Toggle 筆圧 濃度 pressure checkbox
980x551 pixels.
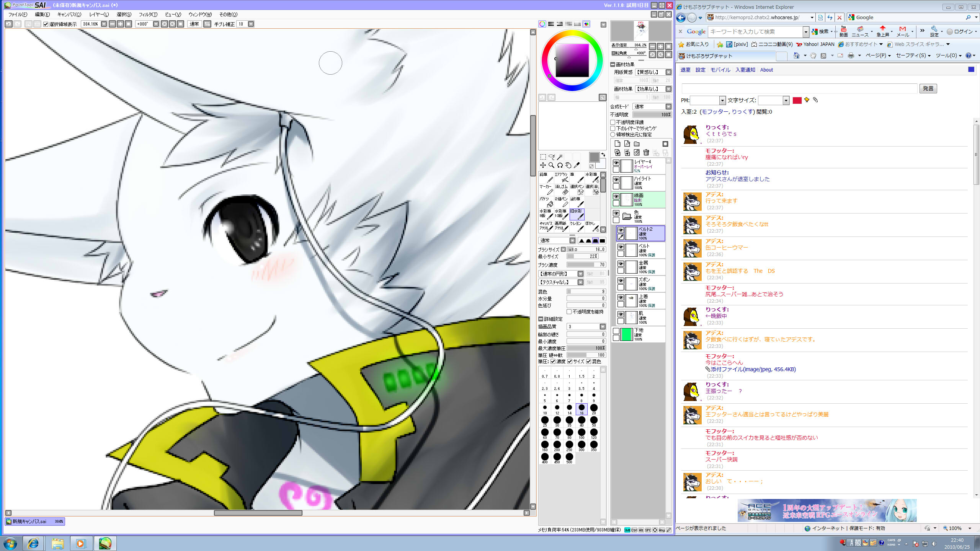point(553,362)
